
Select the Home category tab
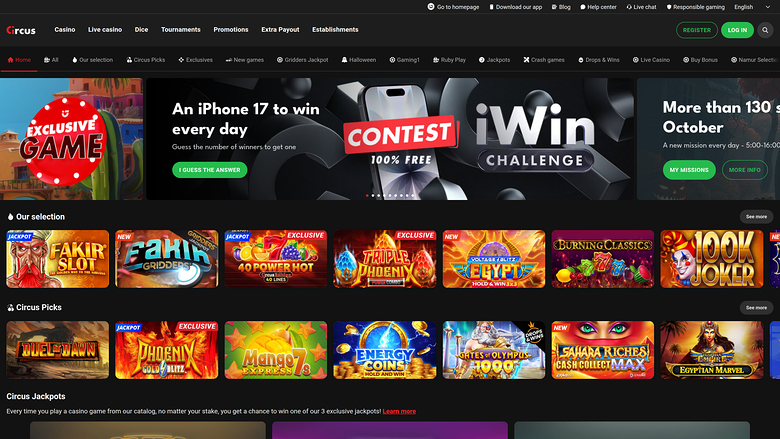click(x=19, y=60)
